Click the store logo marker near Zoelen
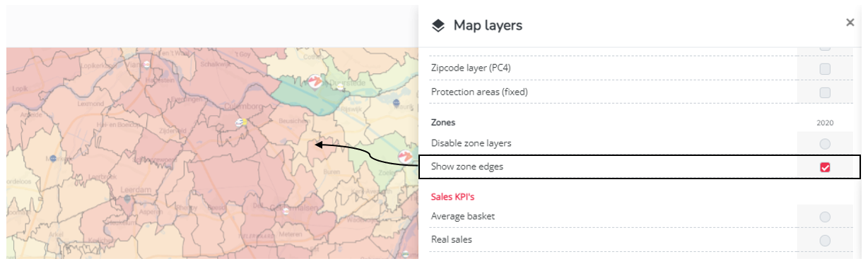Viewport: 868px width, 266px height. coord(406,156)
